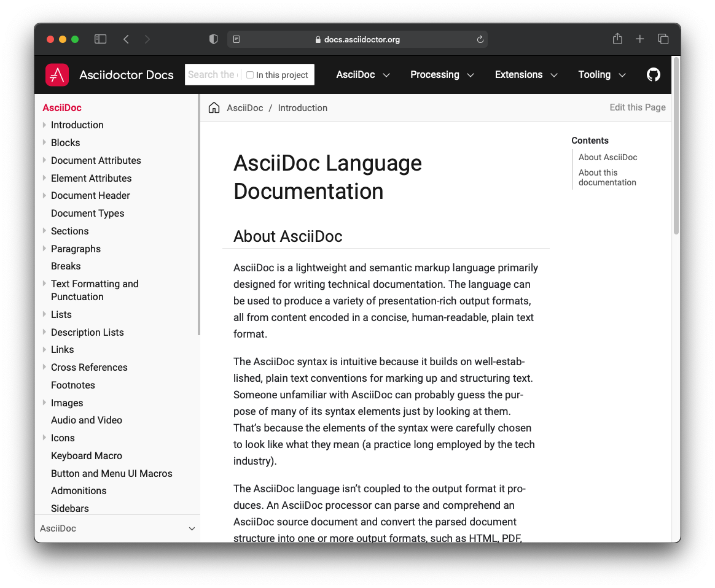The height and width of the screenshot is (588, 715).
Task: Open Button and Menu UI Macros page
Action: [x=112, y=473]
